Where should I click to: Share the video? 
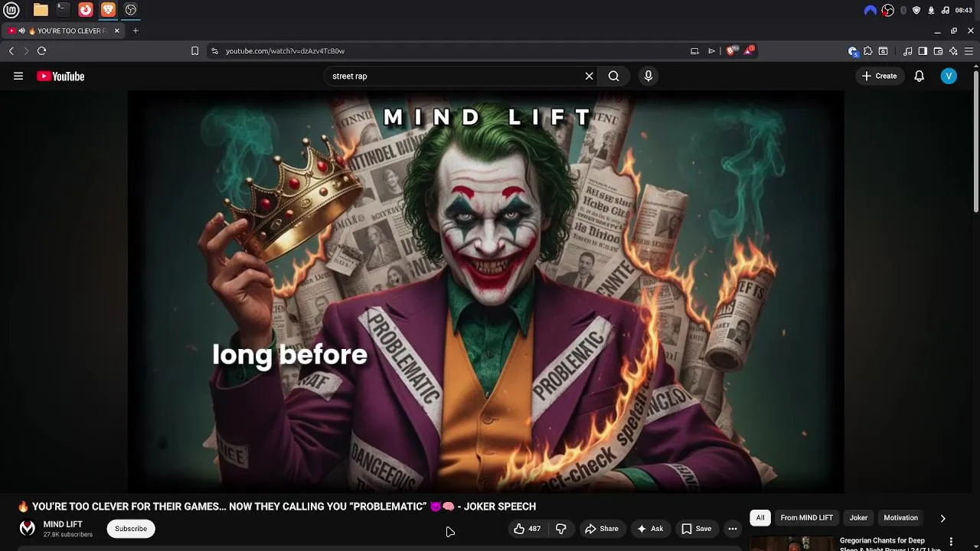pyautogui.click(x=601, y=529)
